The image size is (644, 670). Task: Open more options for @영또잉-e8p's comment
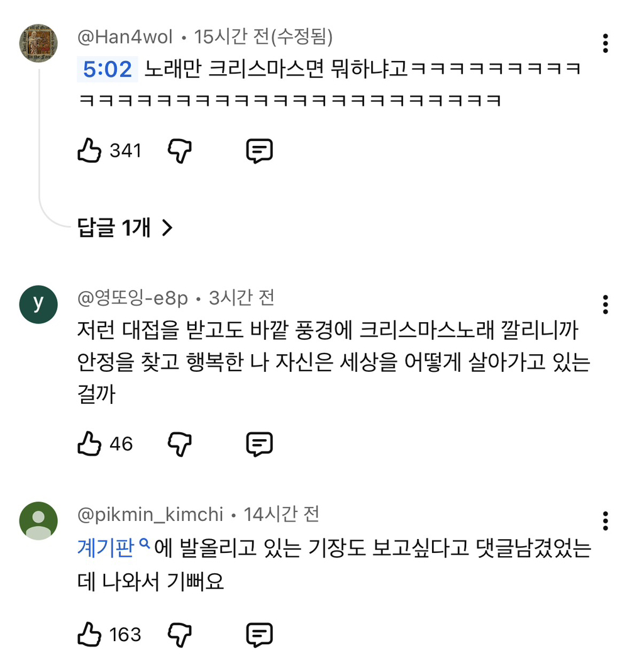tap(605, 304)
